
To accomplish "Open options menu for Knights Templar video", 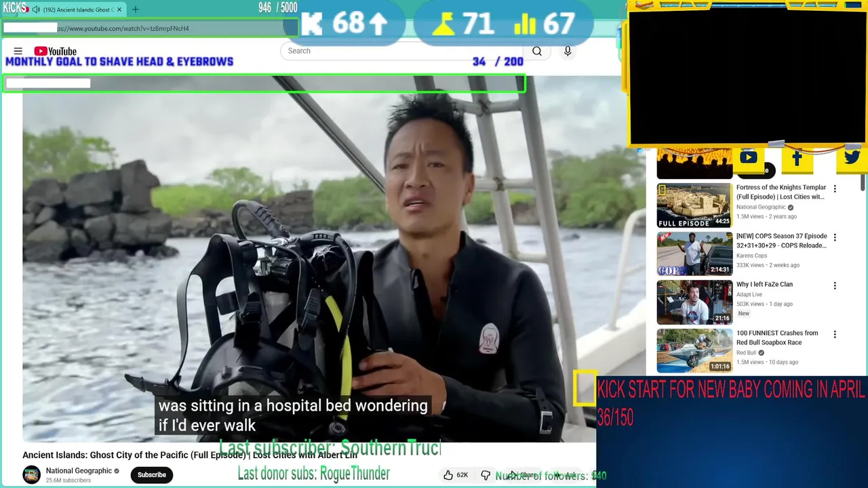I will point(835,189).
